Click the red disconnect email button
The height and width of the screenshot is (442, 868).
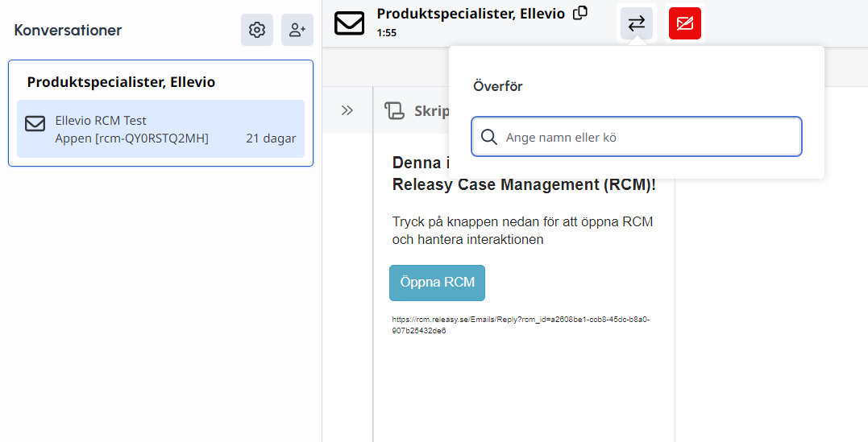[685, 23]
